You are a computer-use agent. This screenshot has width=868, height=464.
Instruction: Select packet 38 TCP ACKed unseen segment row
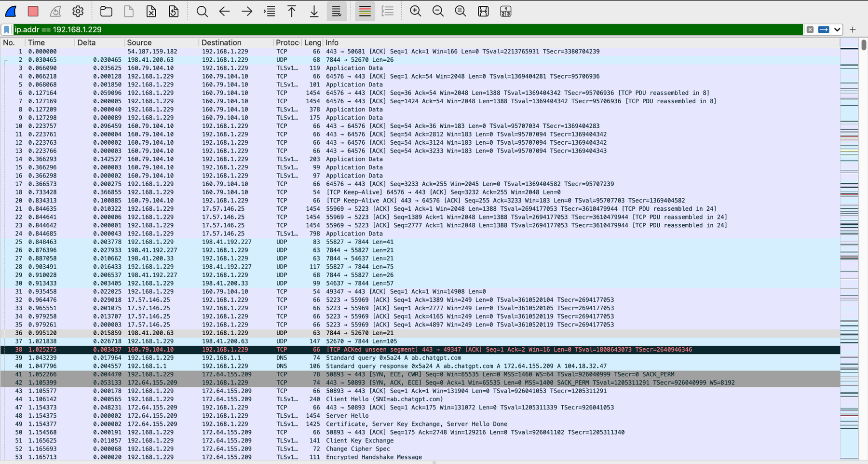click(420, 349)
